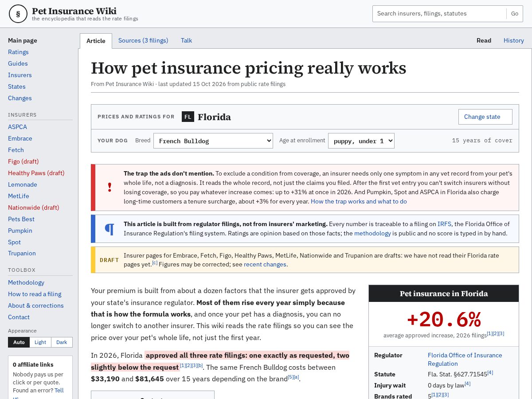Open the Pets Best insurer page
The width and height of the screenshot is (532, 399).
21,219
